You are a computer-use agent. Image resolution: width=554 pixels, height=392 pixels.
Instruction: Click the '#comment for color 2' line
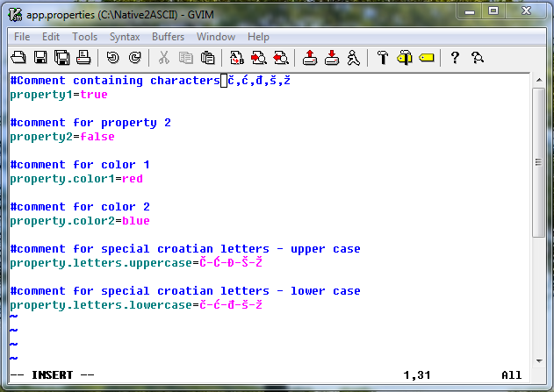80,207
